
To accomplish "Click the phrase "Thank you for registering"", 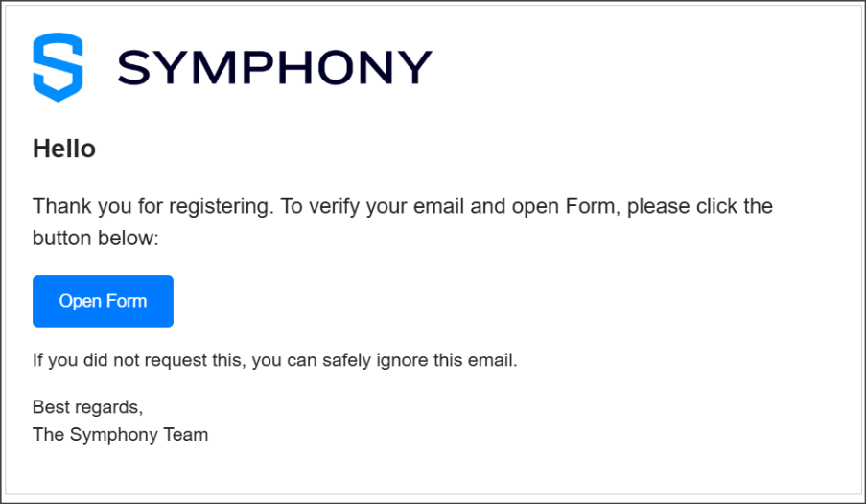I will pos(151,206).
